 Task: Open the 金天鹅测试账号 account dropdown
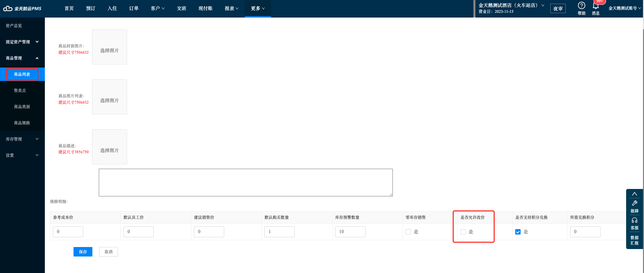624,8
